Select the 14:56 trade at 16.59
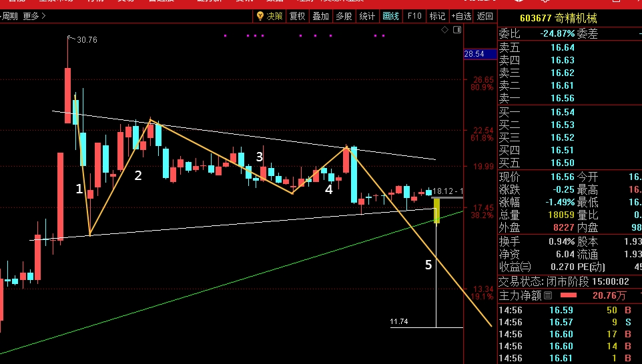The image size is (642, 364). 561,310
